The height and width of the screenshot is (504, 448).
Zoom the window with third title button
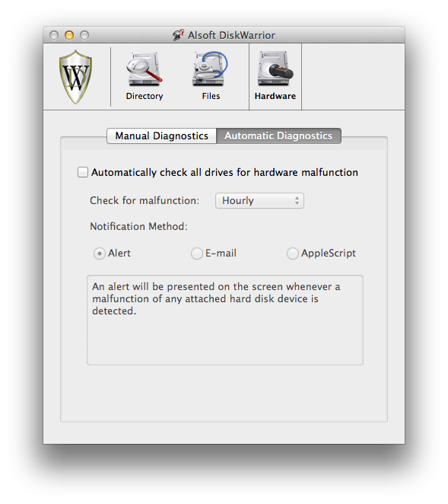coord(84,35)
